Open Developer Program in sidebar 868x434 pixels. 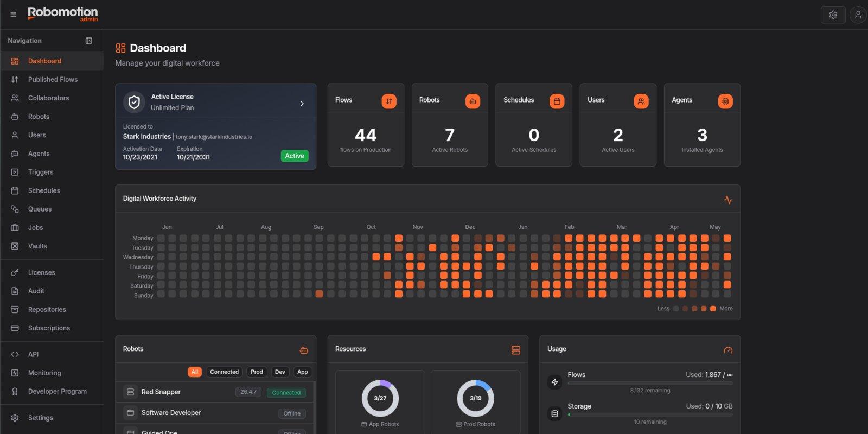[x=52, y=391]
